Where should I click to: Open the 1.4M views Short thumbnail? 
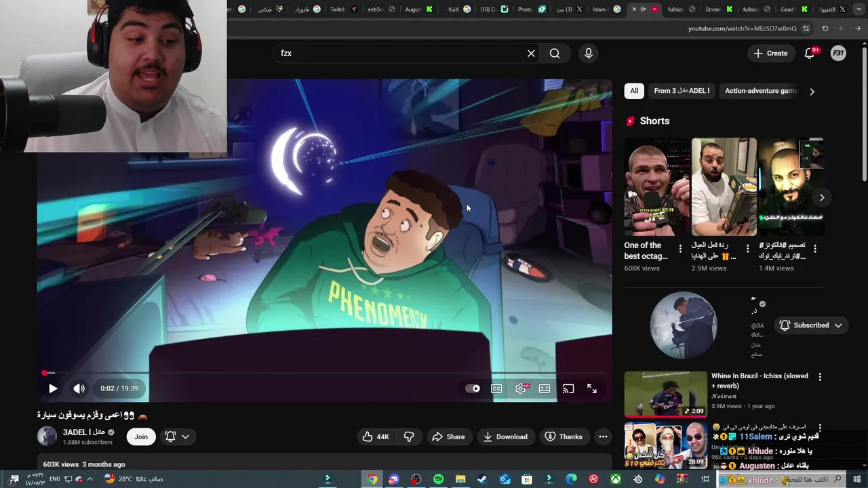(x=791, y=187)
